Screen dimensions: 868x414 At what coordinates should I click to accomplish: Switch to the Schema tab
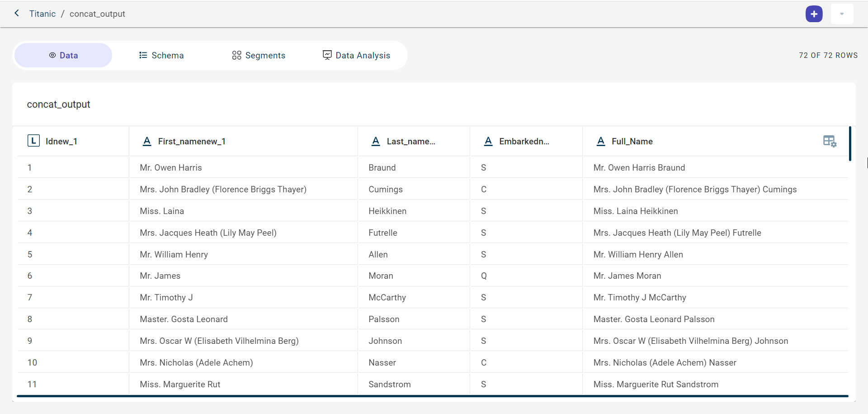point(161,55)
